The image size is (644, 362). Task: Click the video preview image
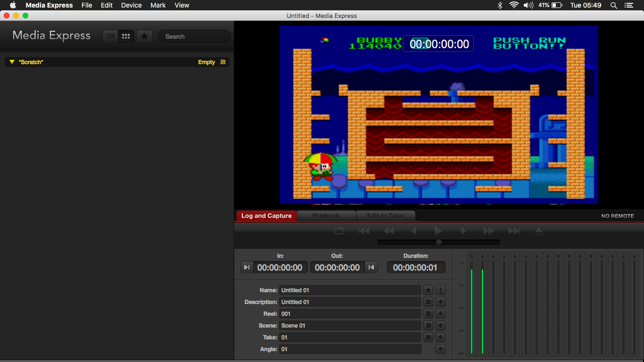point(439,115)
